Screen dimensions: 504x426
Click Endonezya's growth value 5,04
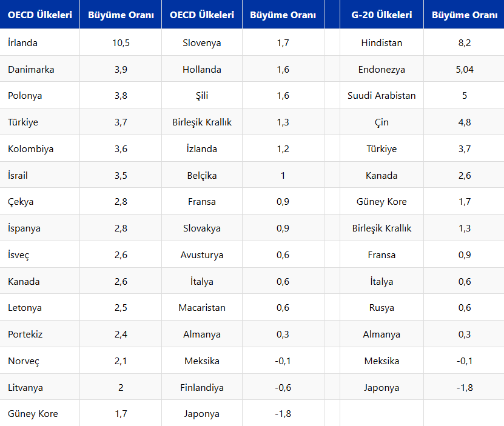click(464, 70)
